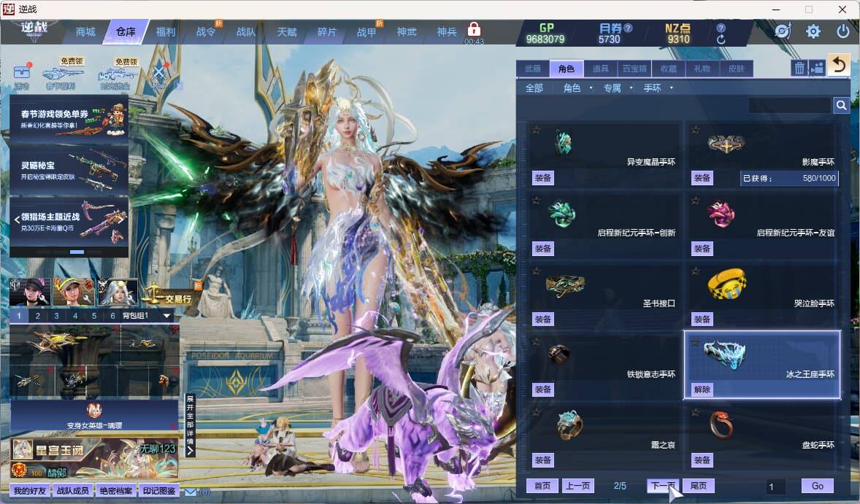The height and width of the screenshot is (504, 860).
Task: Select the yellow visor character portrait
Action: point(74,292)
